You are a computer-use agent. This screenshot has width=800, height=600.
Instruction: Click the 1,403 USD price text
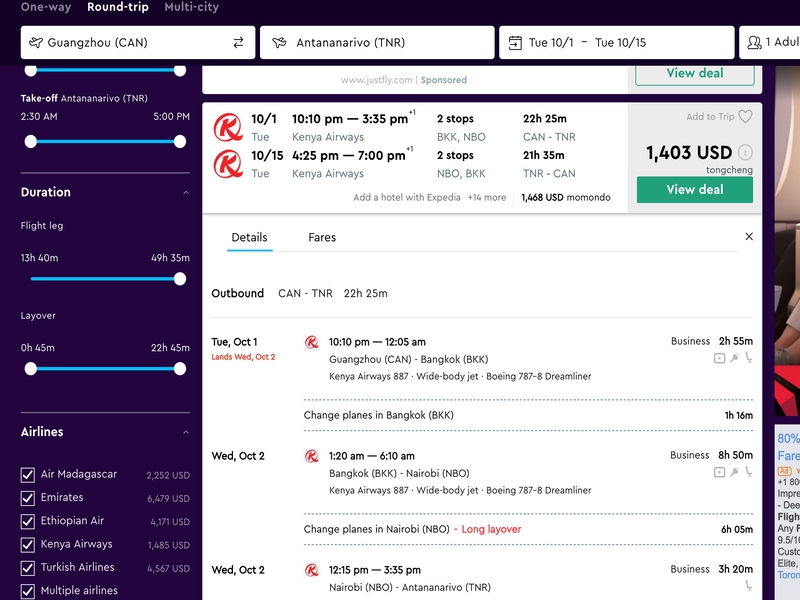coord(689,153)
